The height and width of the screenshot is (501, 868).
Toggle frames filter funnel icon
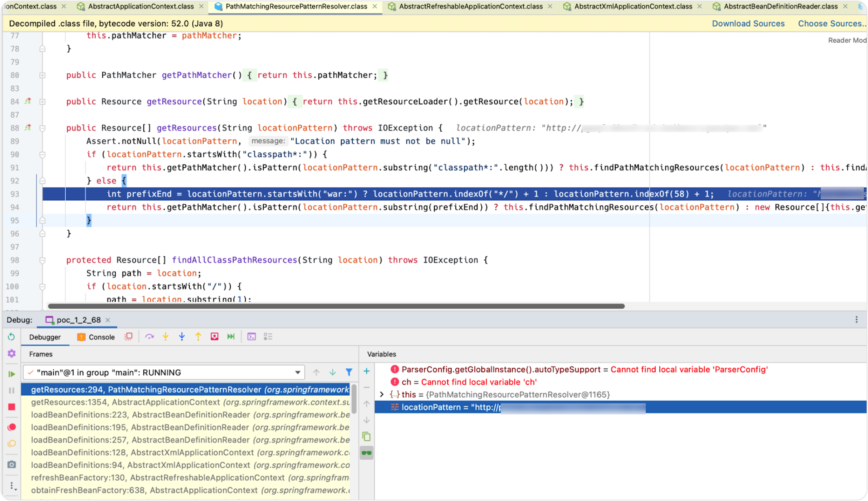349,372
